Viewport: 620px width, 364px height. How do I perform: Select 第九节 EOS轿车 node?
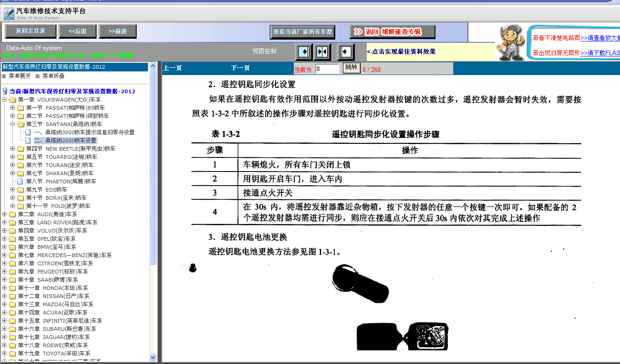tap(46, 190)
